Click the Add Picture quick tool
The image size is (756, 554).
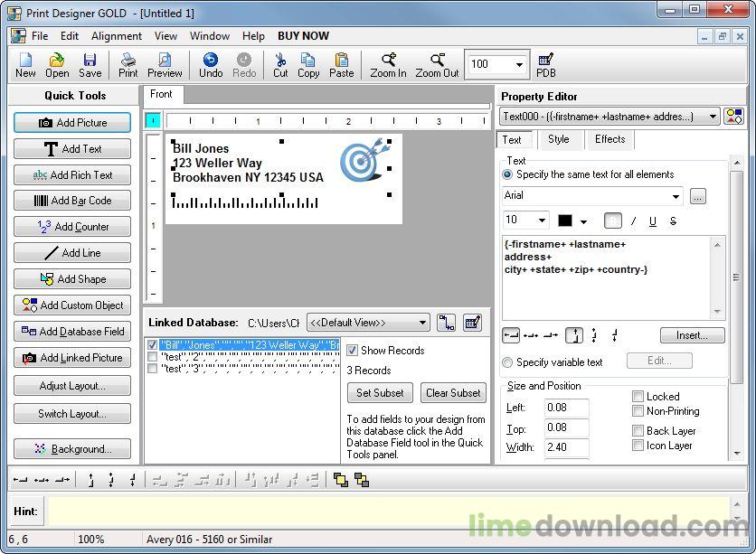[72, 123]
